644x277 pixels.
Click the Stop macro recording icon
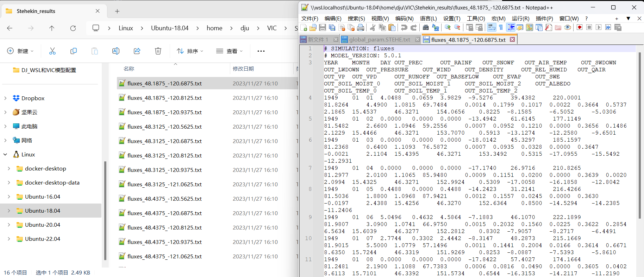coord(589,27)
